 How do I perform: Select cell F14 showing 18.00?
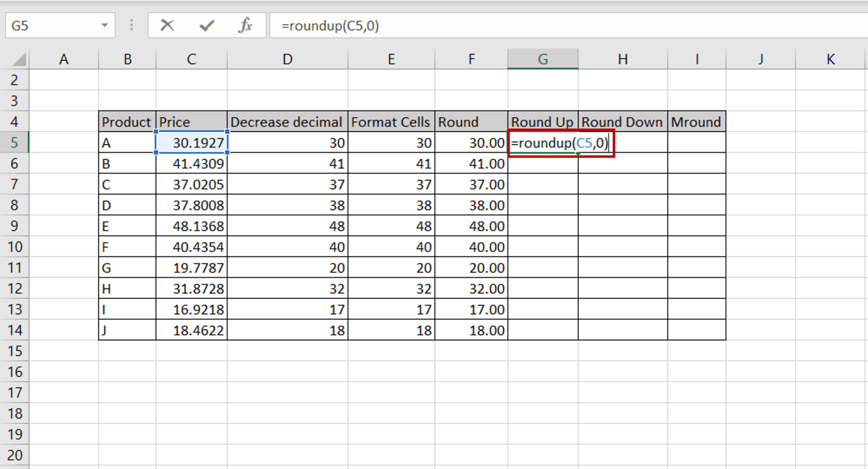(471, 330)
